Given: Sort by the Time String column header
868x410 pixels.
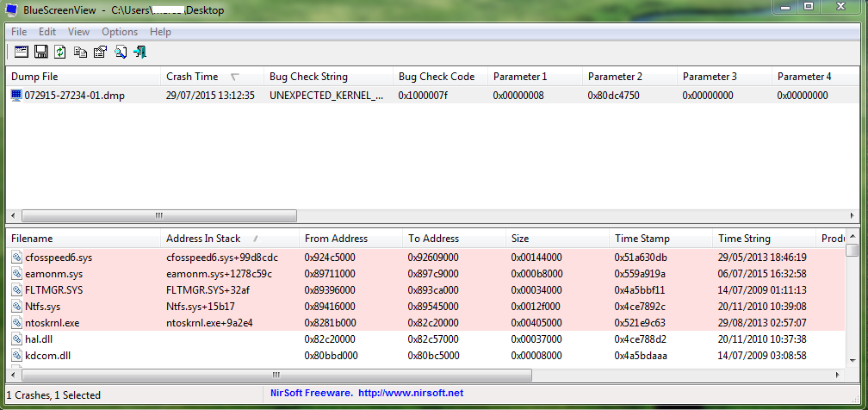Looking at the screenshot, I should pyautogui.click(x=764, y=239).
